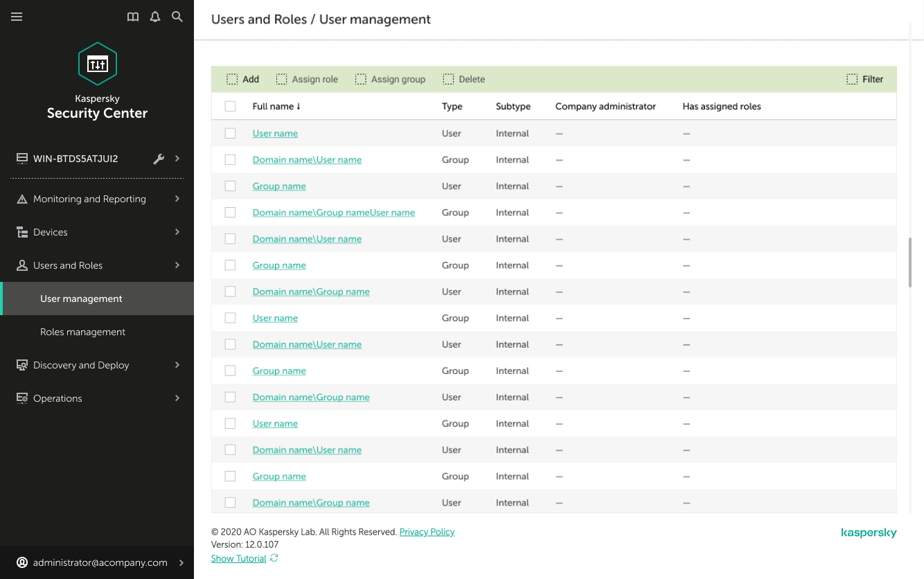Check the box for first User name row
Screen dimensions: 924x579
231,133
